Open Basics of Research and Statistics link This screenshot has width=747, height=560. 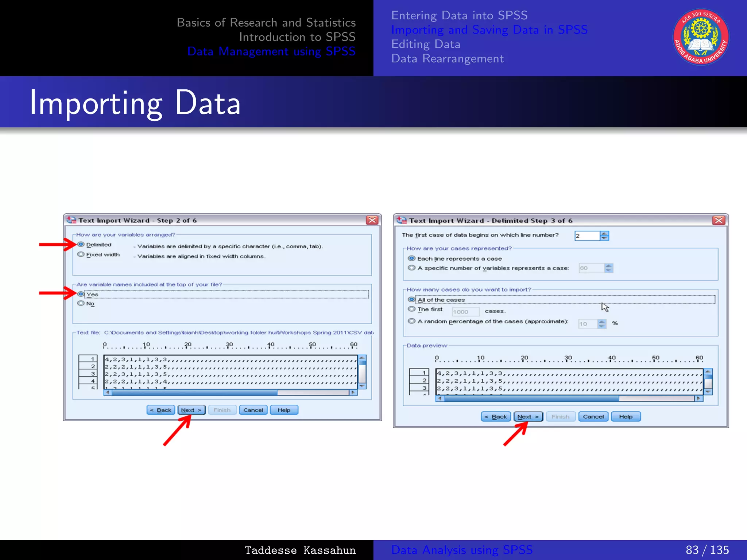266,23
